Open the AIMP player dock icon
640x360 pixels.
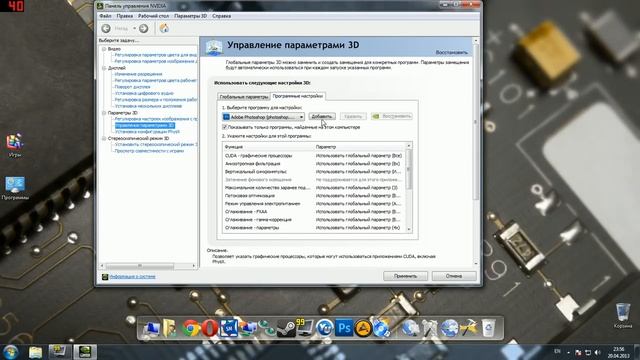coord(362,328)
